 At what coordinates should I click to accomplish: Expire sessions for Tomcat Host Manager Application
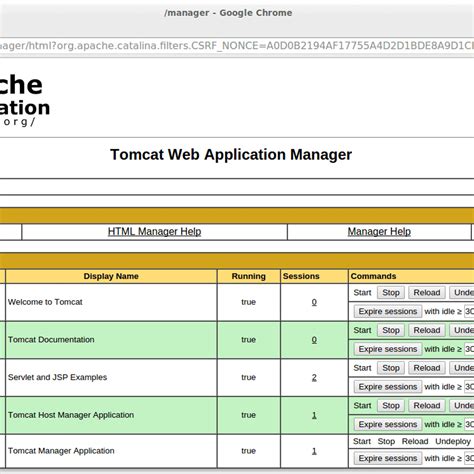[x=388, y=424]
